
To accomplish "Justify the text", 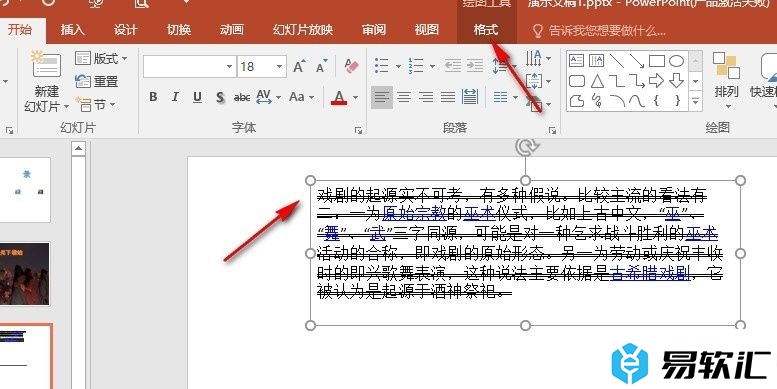I will [448, 97].
